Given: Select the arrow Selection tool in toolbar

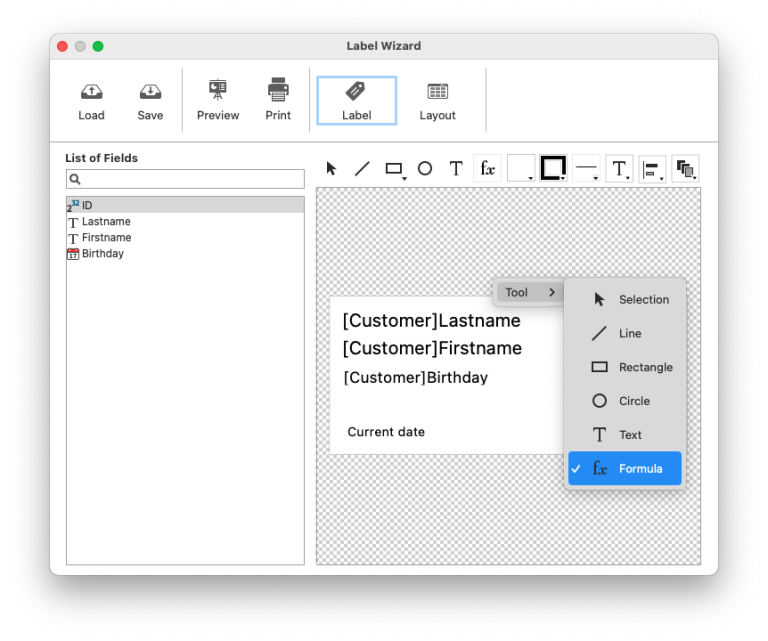Looking at the screenshot, I should 332,169.
